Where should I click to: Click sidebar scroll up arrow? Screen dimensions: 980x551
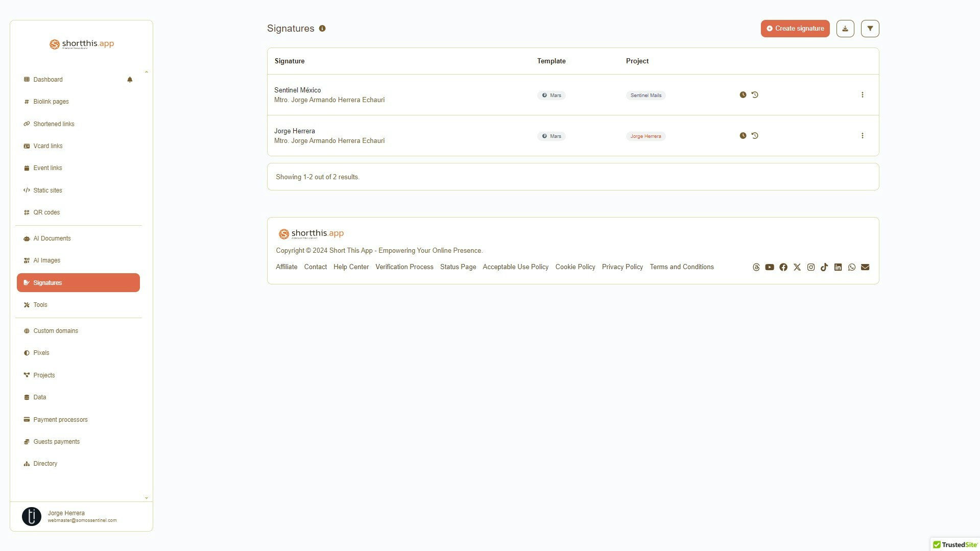(x=147, y=72)
